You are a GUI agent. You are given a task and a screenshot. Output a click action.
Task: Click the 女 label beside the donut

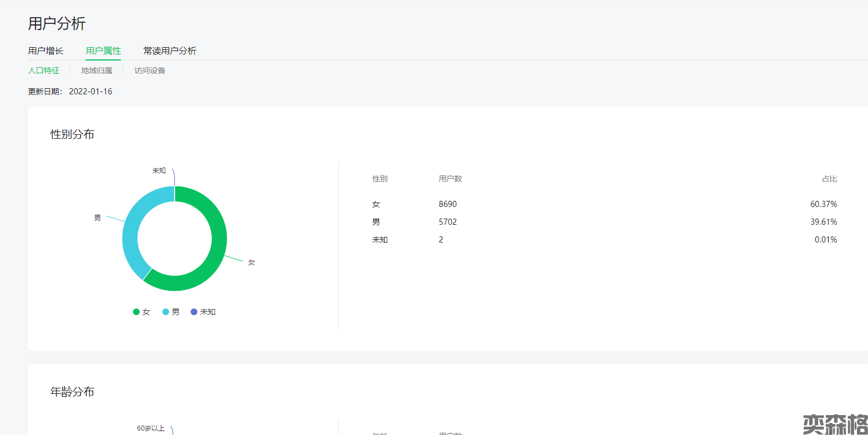click(x=251, y=262)
